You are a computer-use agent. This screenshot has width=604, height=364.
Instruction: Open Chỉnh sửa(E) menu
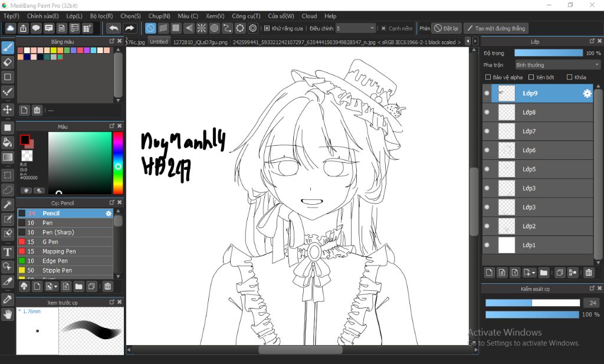42,16
